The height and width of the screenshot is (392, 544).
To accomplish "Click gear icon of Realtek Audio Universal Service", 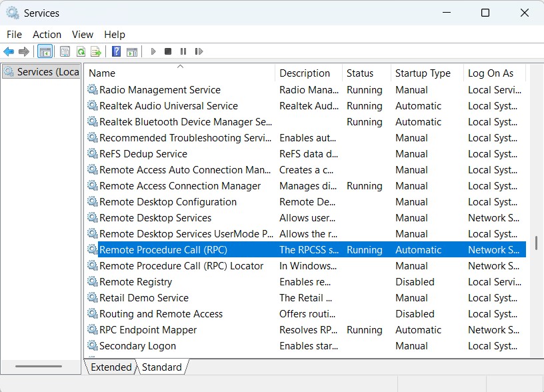I will coord(92,105).
